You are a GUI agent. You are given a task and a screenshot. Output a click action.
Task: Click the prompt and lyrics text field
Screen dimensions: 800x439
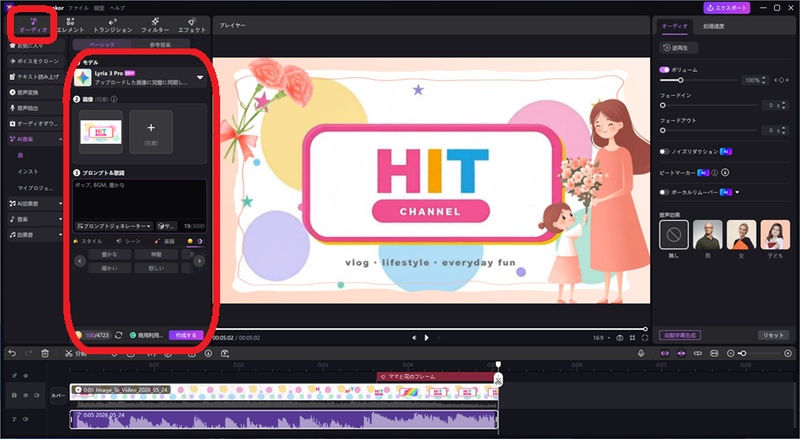(140, 199)
